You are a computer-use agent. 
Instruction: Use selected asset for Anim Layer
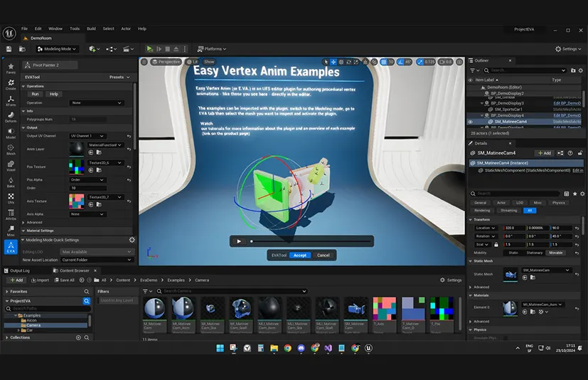(x=91, y=152)
